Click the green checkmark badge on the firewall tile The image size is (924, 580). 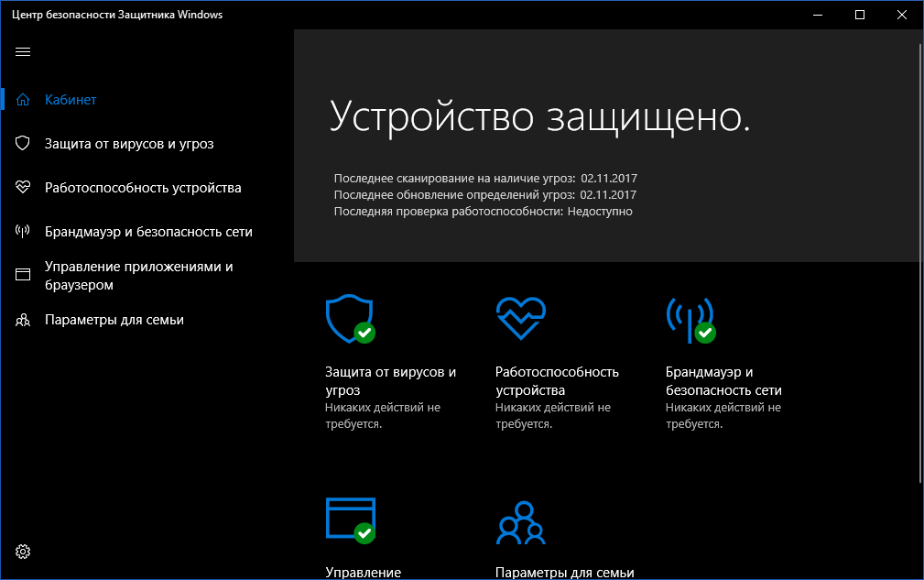point(707,331)
